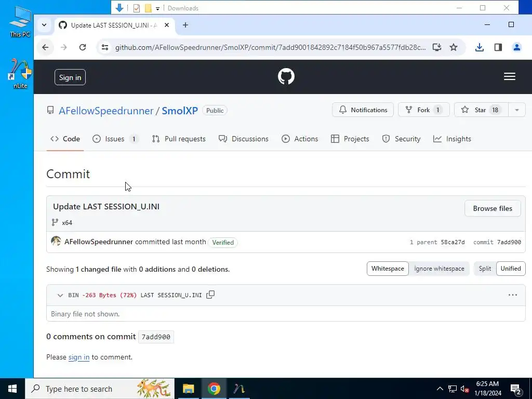Open the Insights tab
Screen dimensions: 532x399
pos(453,139)
